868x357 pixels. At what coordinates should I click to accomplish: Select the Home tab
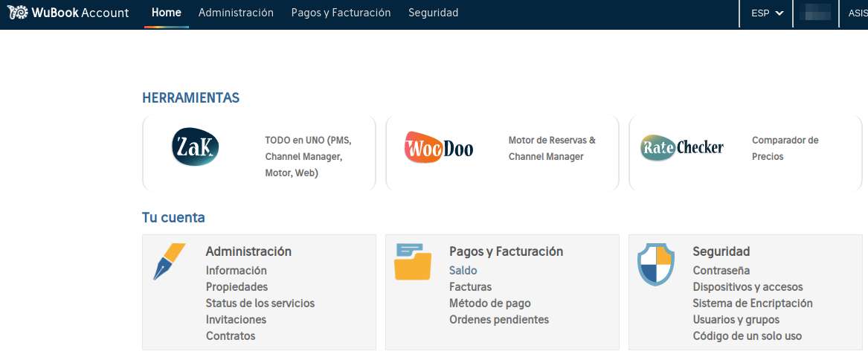[166, 12]
